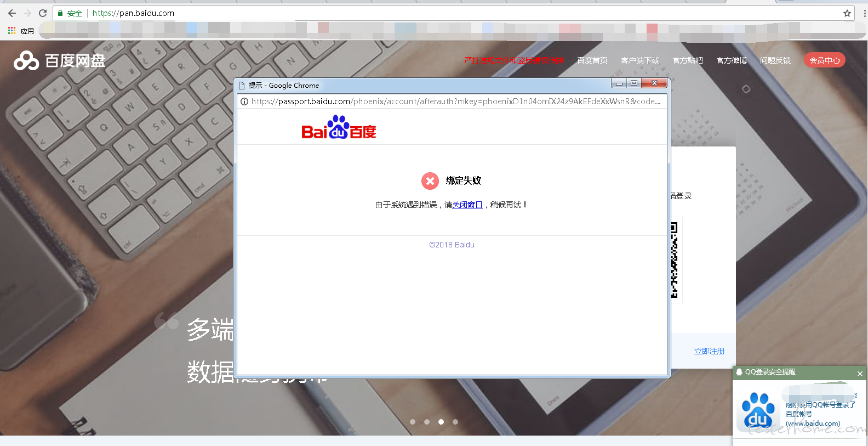Open 官方微博 in the navigation

point(732,60)
